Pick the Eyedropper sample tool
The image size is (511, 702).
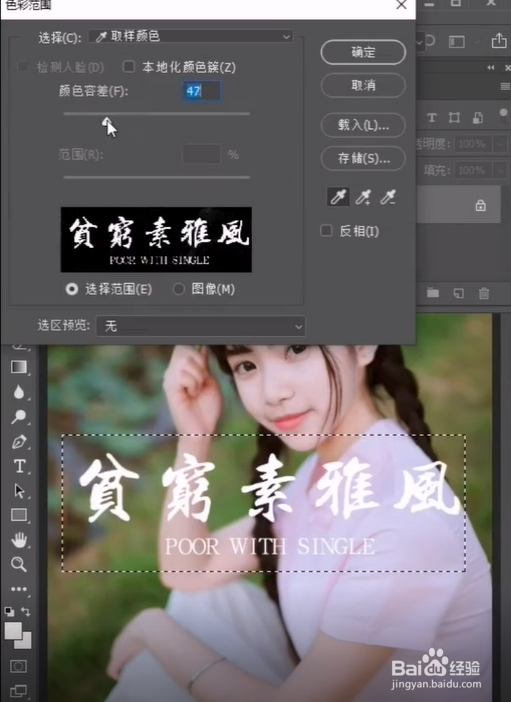click(x=338, y=197)
